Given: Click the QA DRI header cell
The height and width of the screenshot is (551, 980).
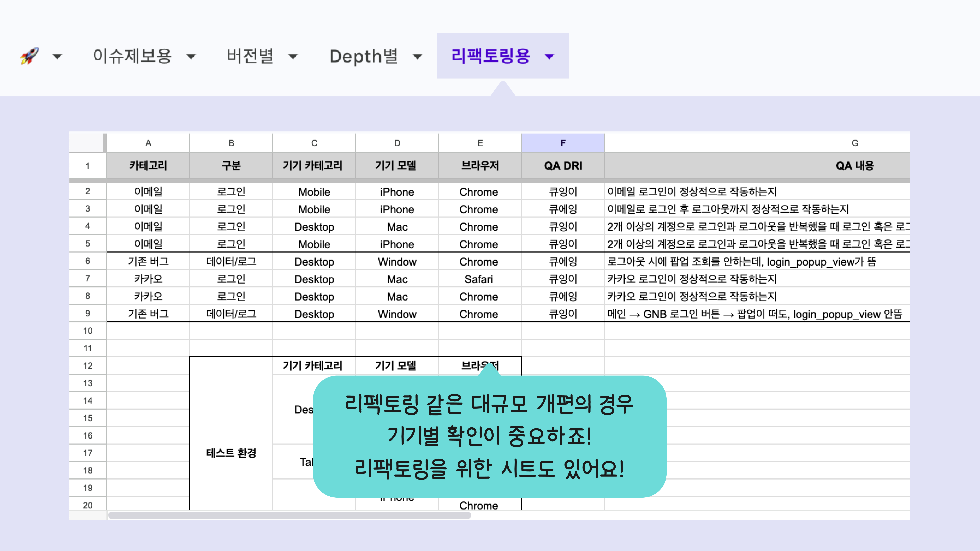Looking at the screenshot, I should (563, 166).
